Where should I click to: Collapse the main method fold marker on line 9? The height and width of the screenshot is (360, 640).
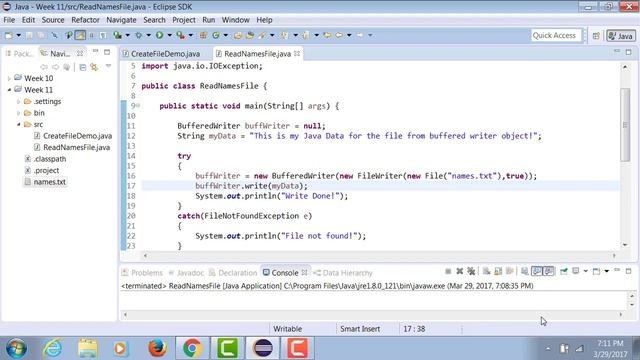pos(138,106)
